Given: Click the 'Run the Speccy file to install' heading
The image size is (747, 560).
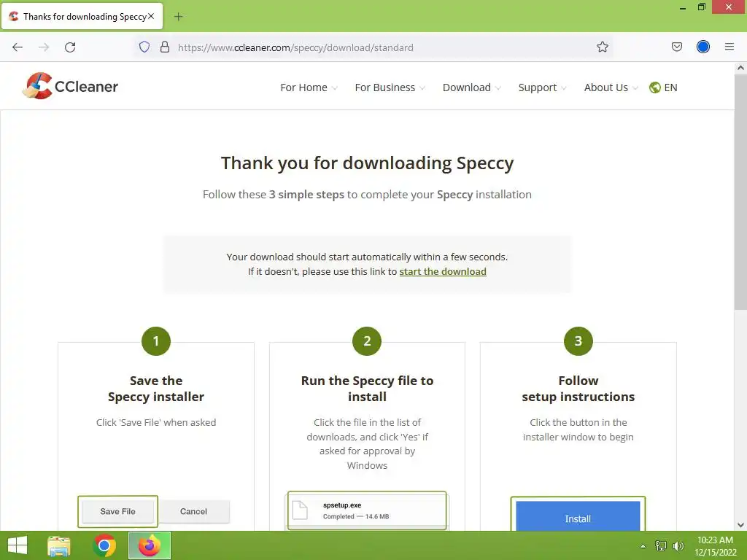Looking at the screenshot, I should pos(368,389).
